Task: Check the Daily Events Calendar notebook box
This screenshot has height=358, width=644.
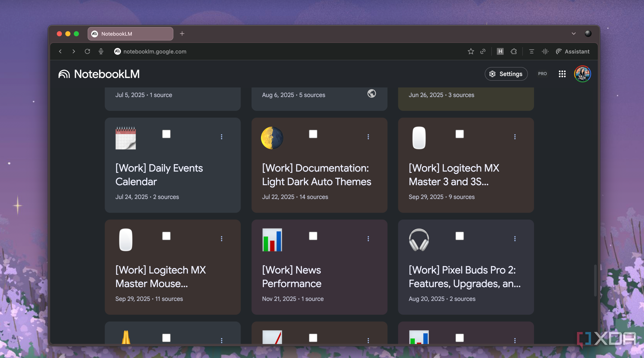Action: tap(166, 134)
